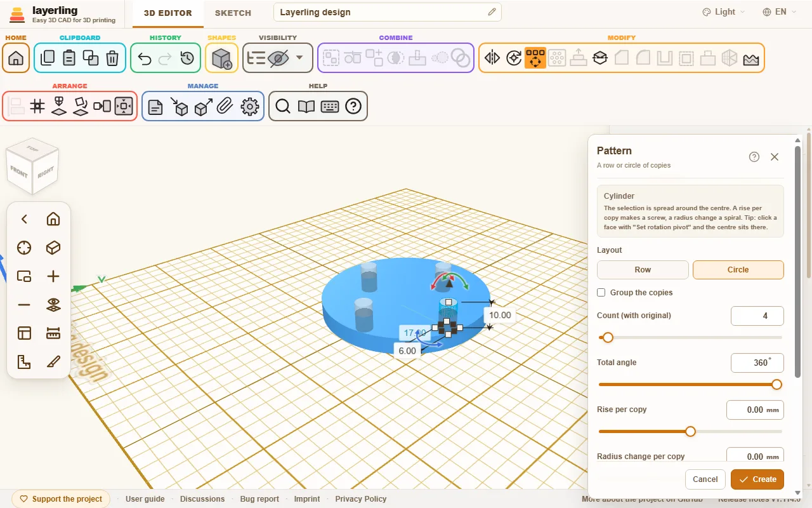Switch to the 3D EDITOR tab
The height and width of the screenshot is (508, 812).
pos(169,13)
